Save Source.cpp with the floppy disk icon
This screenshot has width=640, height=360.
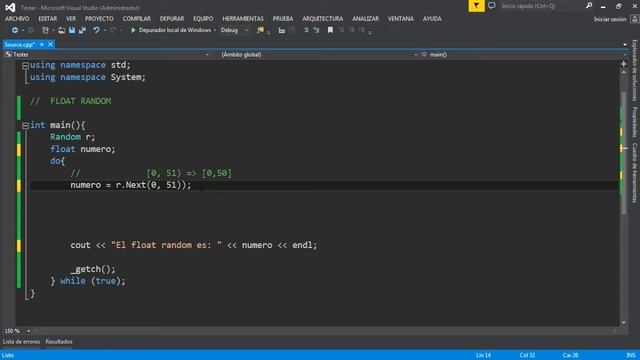point(72,30)
